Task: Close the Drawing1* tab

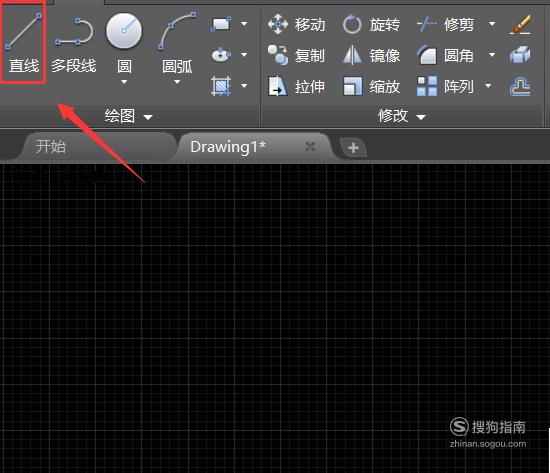Action: tap(310, 146)
